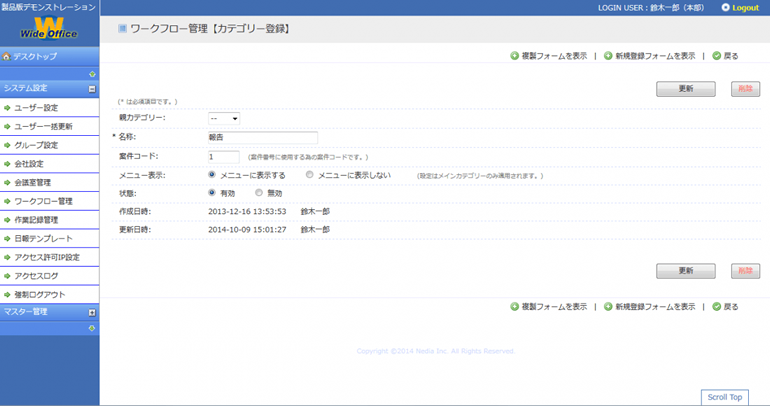
Task: Open 会議室管理 menu item
Action: point(49,182)
